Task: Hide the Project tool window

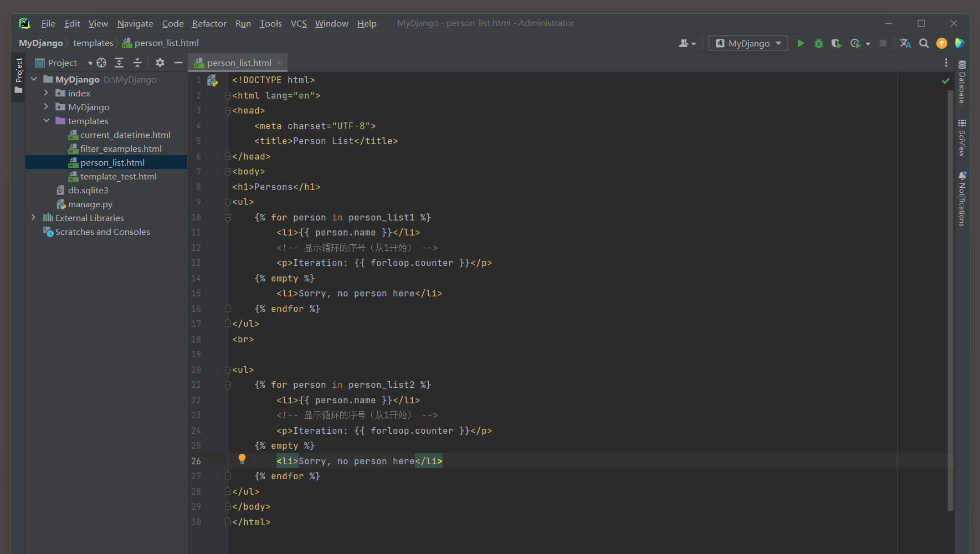Action: [x=178, y=63]
